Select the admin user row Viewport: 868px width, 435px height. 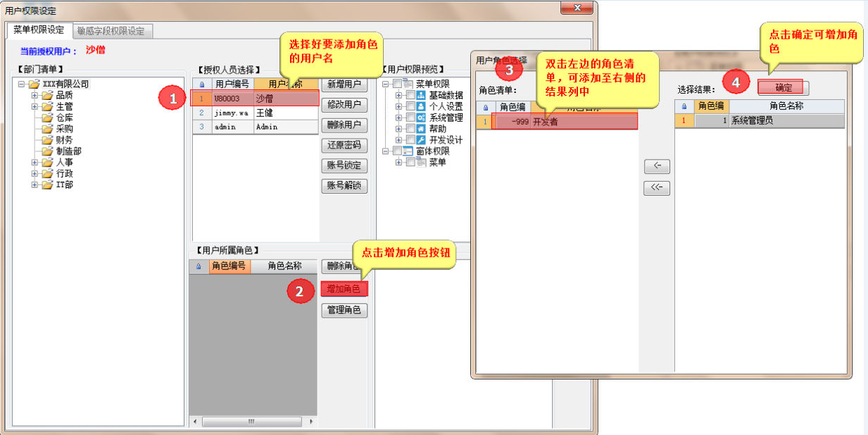point(256,127)
